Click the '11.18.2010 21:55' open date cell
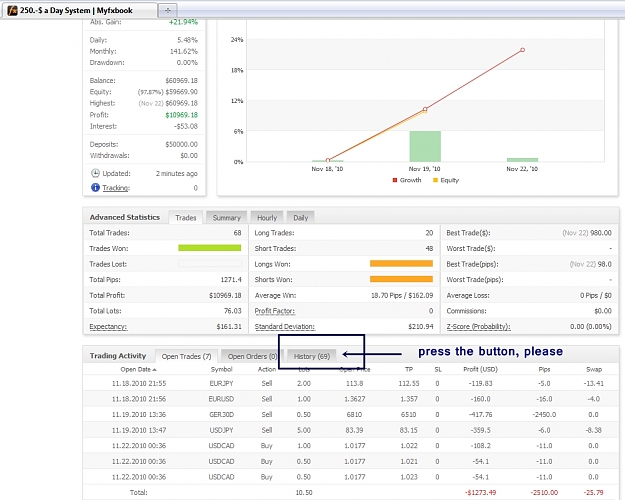This screenshot has height=500, width=625. 139,384
